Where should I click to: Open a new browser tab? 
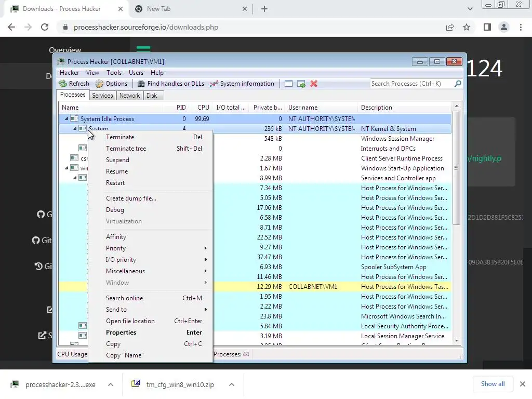tap(264, 9)
